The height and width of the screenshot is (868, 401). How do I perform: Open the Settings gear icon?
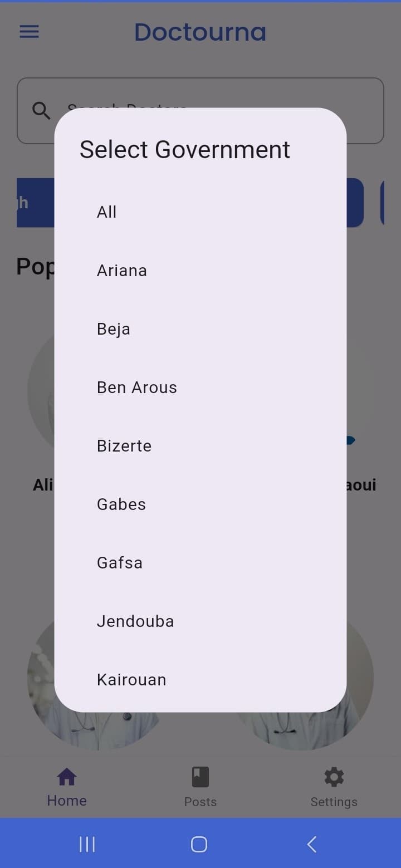click(334, 777)
